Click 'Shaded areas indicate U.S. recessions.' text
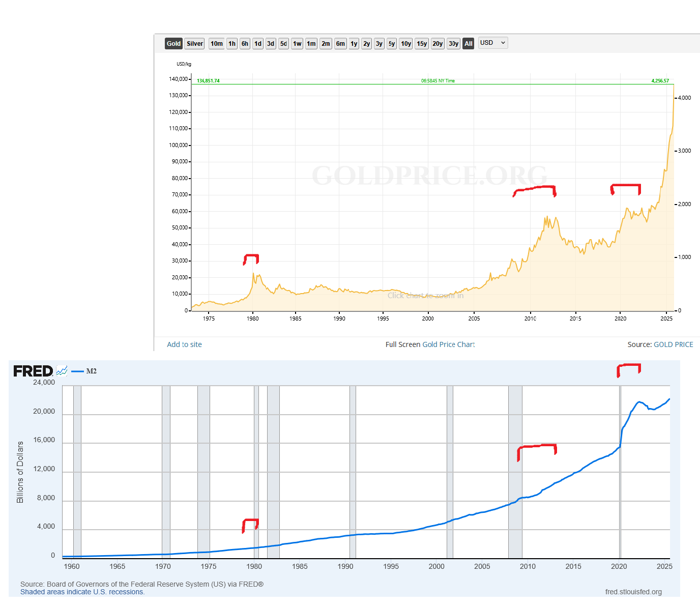Screen dimensions: 700x607 click(x=82, y=592)
